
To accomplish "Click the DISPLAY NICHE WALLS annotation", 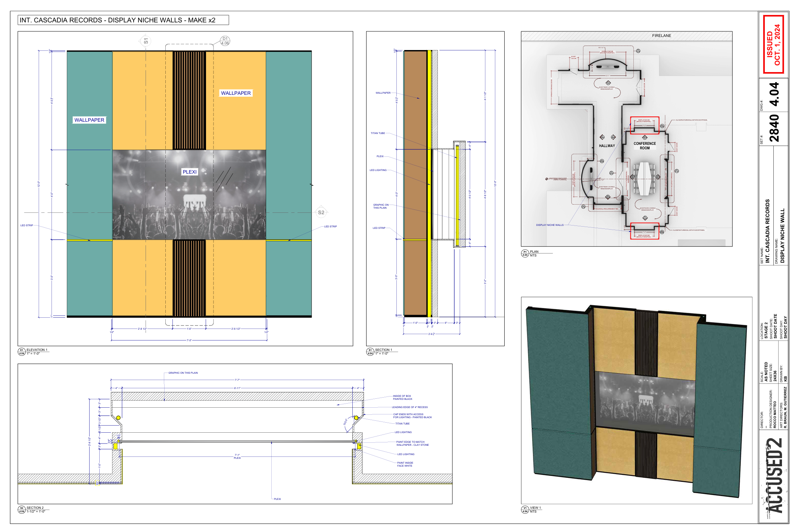I will click(550, 225).
